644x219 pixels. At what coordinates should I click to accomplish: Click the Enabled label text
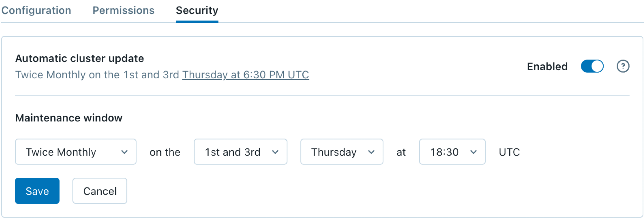[547, 66]
